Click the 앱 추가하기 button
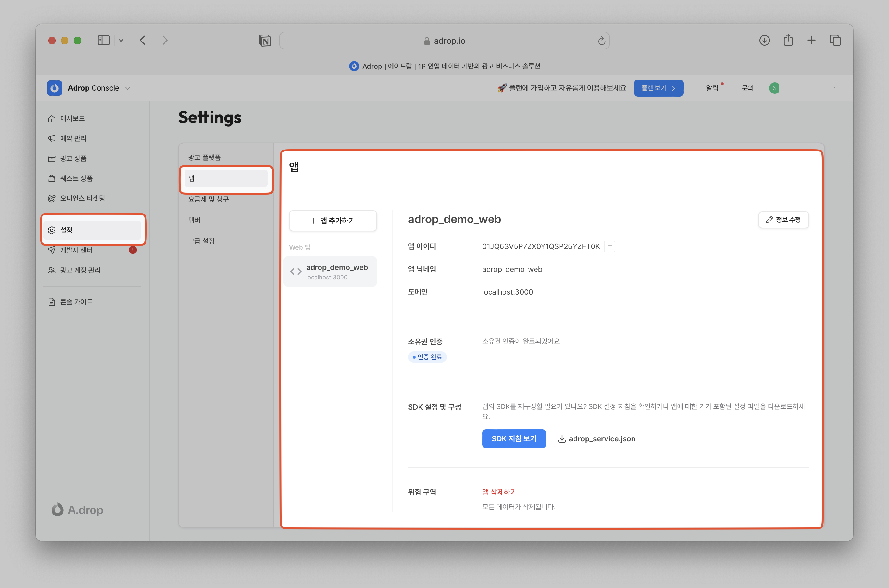Screen dimensions: 889x588 333,220
